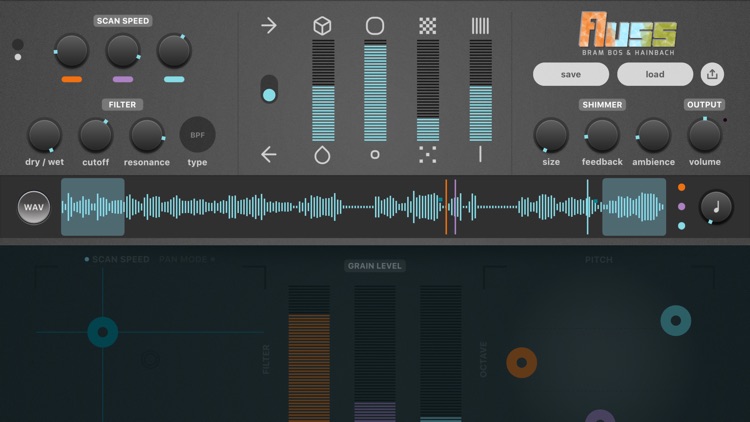This screenshot has height=422, width=750.
Task: Click the orange ring in pitch pad
Action: point(522,363)
